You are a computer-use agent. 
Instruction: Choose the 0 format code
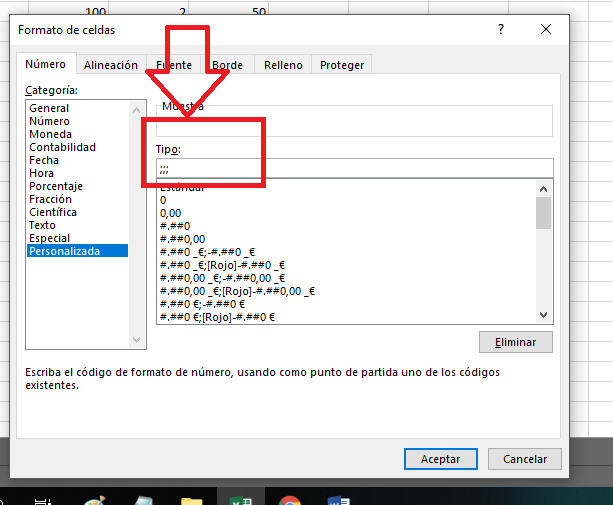click(x=346, y=200)
